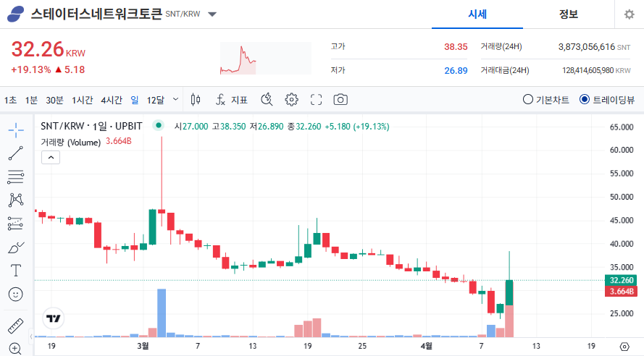Screen dimensions: 644x356
Task: Select the 1초 timeframe
Action: tap(10, 100)
